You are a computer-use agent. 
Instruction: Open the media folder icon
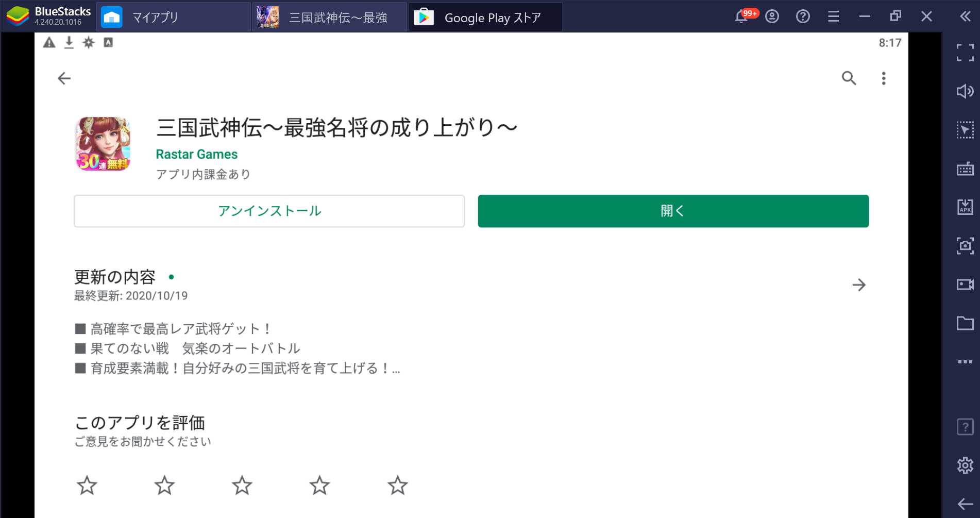(x=965, y=323)
